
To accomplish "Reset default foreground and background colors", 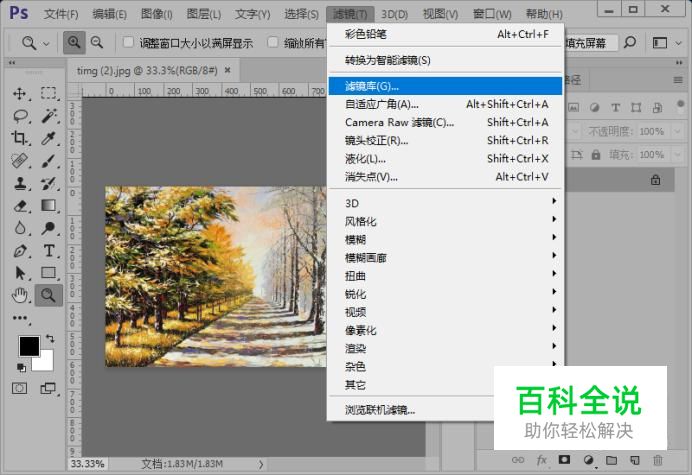I will (21, 367).
